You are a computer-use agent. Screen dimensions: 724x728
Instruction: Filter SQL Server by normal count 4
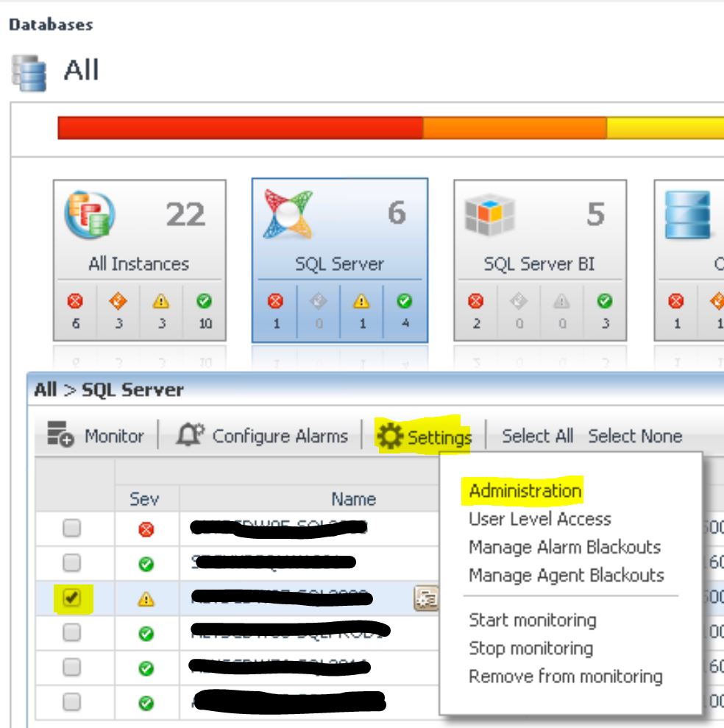(x=405, y=310)
